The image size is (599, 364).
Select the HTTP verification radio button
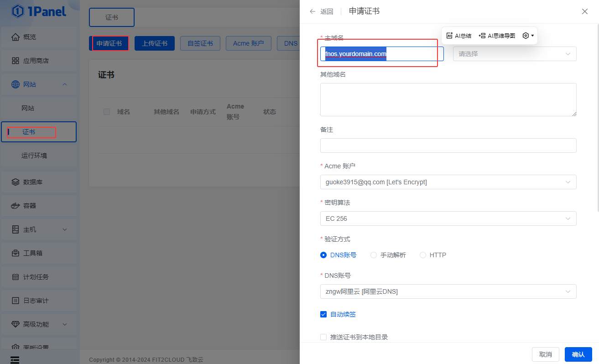tap(423, 255)
